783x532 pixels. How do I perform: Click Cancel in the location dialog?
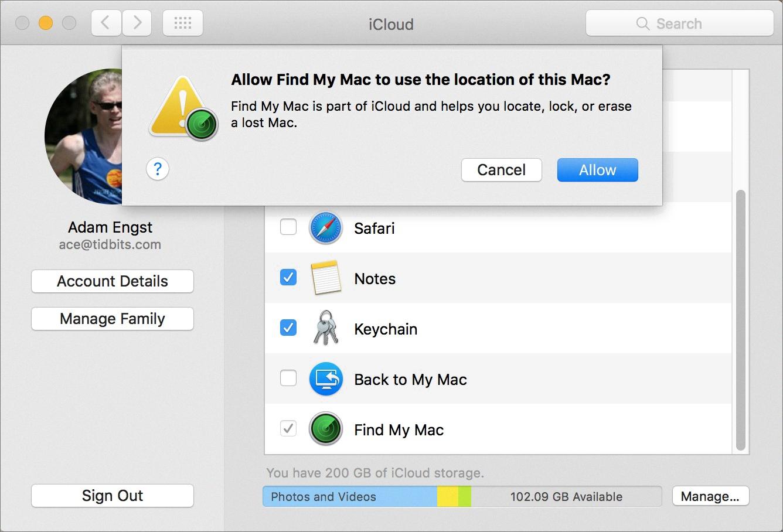[x=501, y=170]
